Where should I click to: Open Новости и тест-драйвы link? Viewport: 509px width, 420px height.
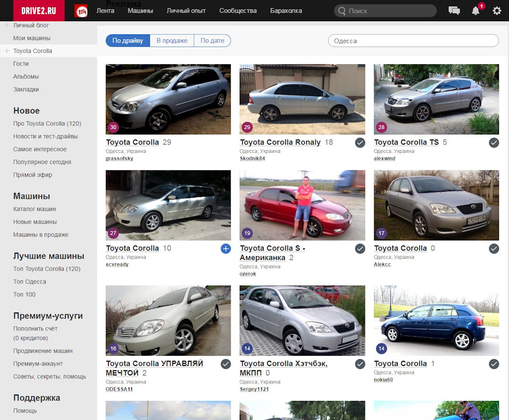(46, 136)
